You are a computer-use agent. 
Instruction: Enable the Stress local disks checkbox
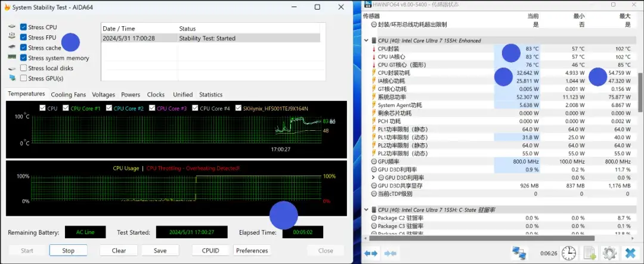(23, 68)
